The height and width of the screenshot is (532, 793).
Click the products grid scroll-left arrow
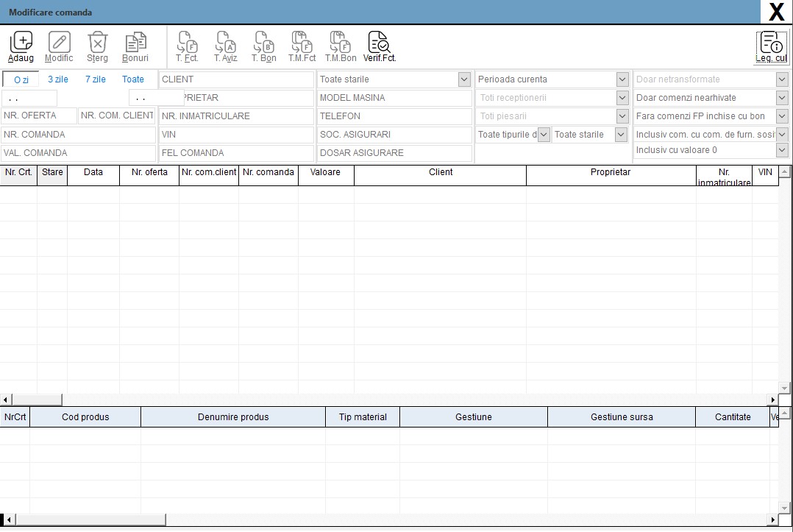[x=8, y=519]
